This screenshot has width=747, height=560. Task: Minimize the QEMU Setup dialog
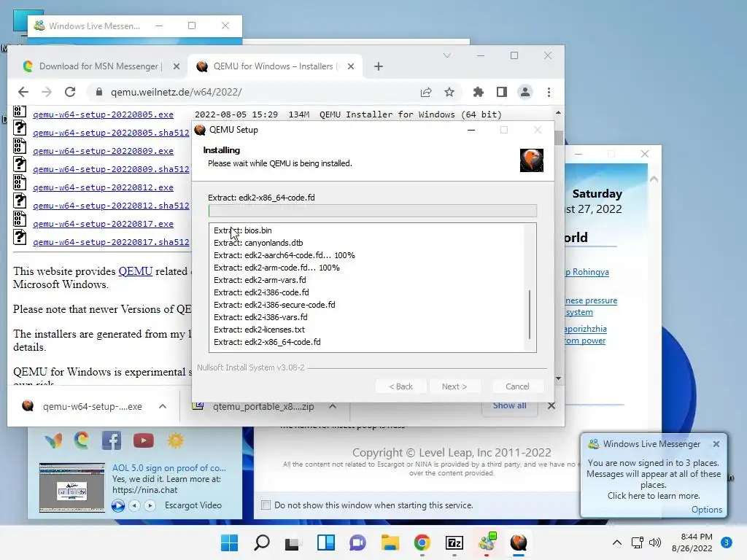pyautogui.click(x=471, y=130)
